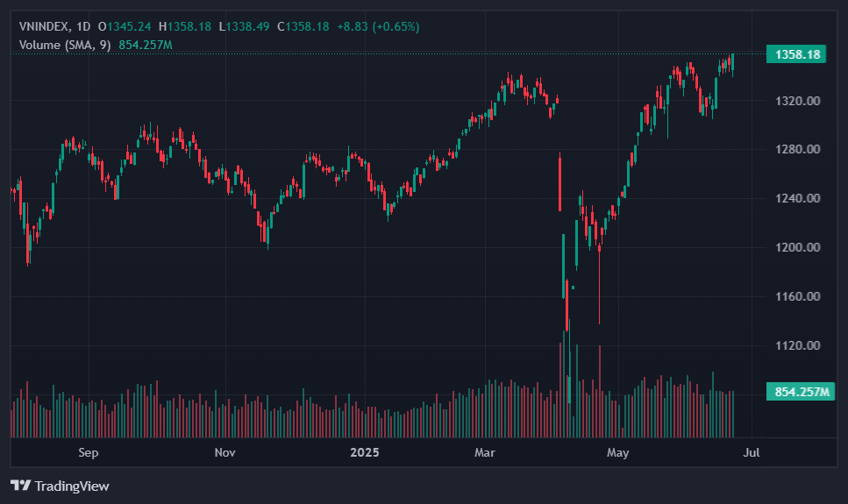Screen dimensions: 848x504
Task: Click the May label on time axis
Action: (x=618, y=452)
